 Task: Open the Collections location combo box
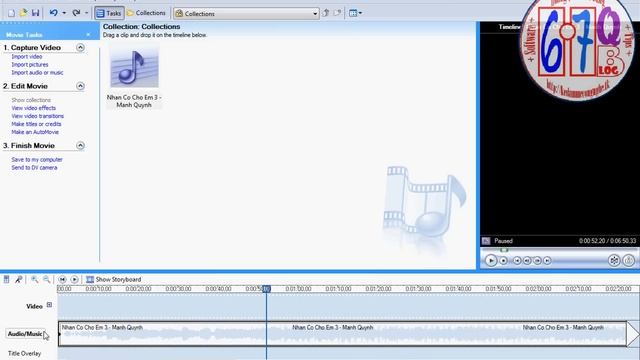pyautogui.click(x=246, y=13)
